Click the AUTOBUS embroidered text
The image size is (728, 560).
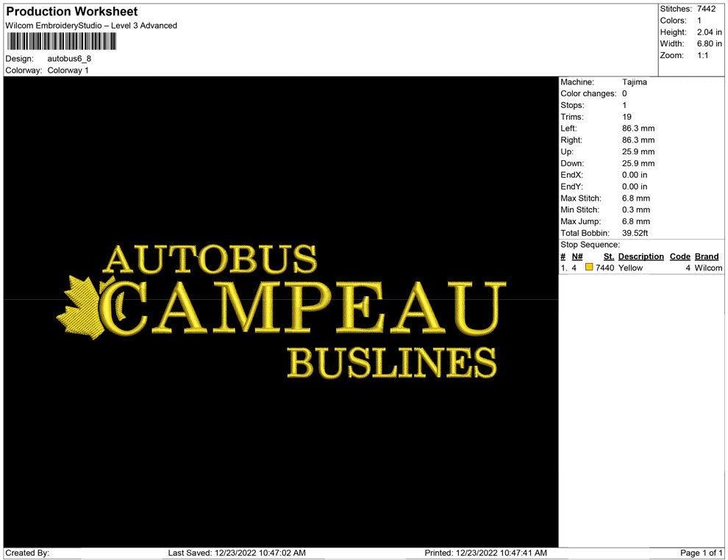[210, 259]
